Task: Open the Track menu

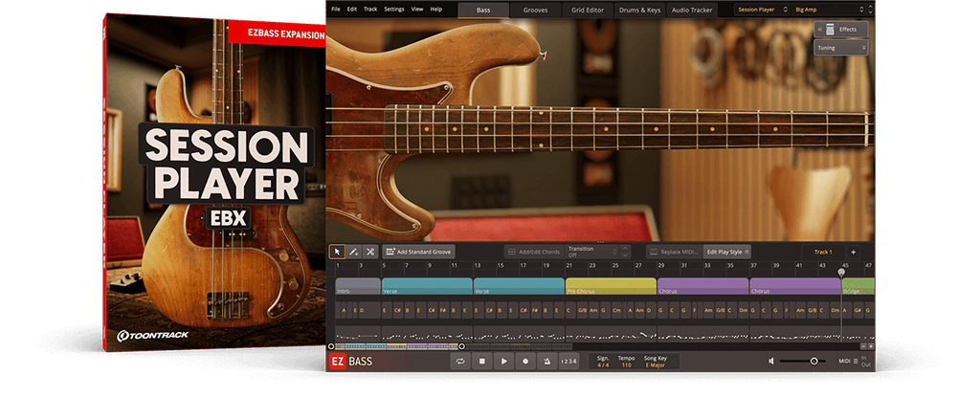Action: pyautogui.click(x=370, y=10)
